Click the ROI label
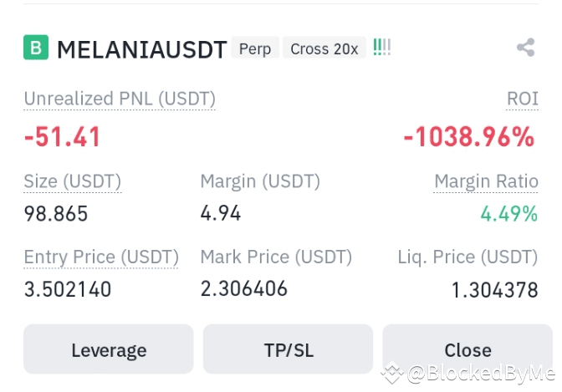This screenshot has height=392, width=562. 522,99
